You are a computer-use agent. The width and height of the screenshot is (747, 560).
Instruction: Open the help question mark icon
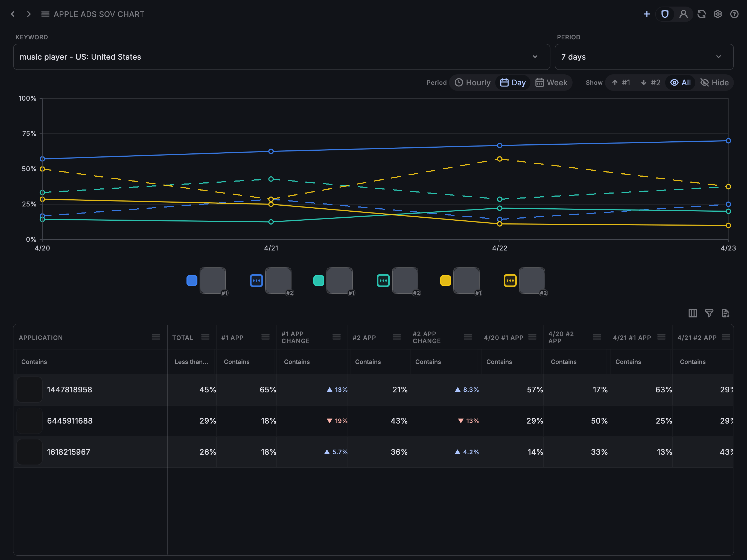point(734,14)
